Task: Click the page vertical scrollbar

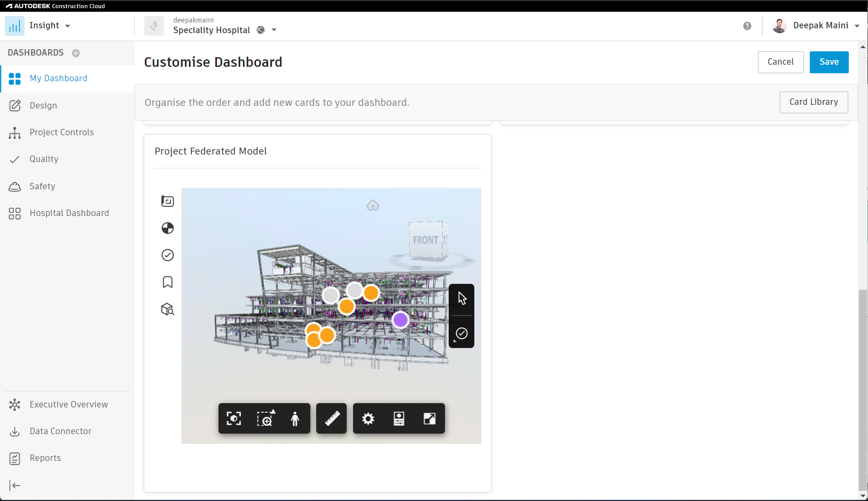Action: [863, 389]
